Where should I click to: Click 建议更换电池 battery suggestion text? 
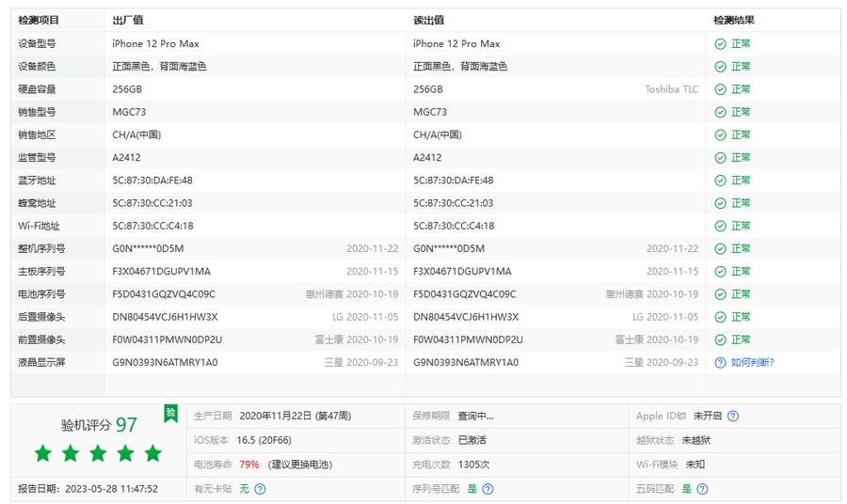coord(300,465)
